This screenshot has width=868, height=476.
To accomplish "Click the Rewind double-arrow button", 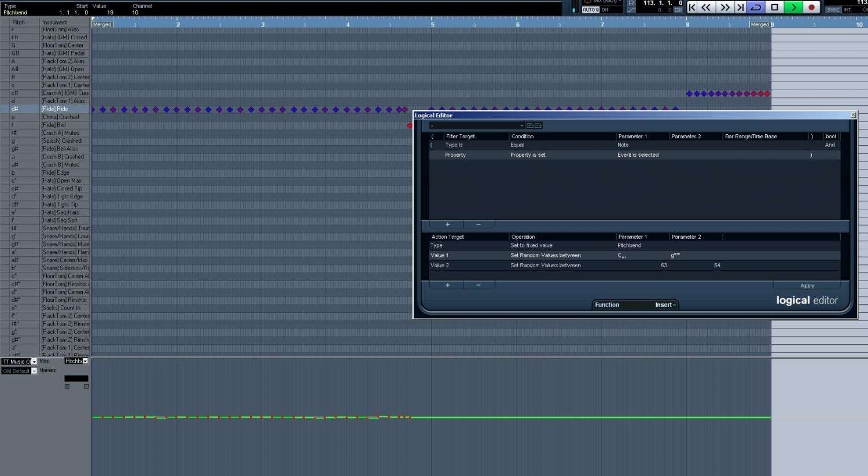I will point(707,8).
